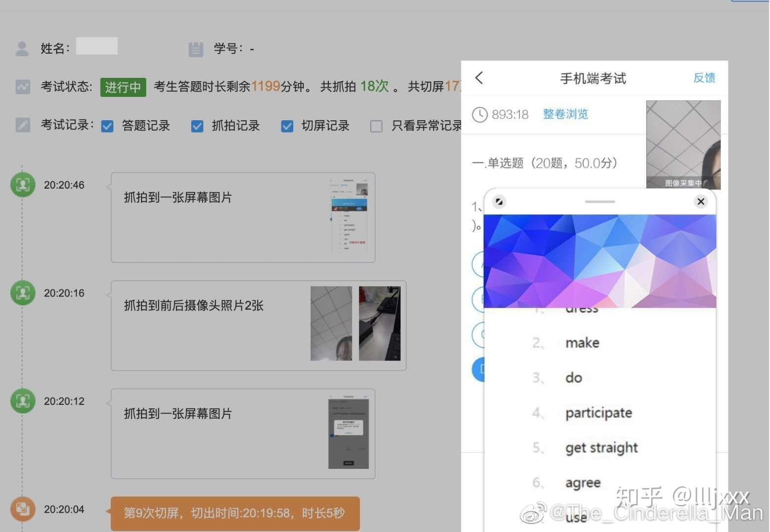The width and height of the screenshot is (770, 532).
Task: Click the colorful polygon banner image
Action: tap(600, 261)
